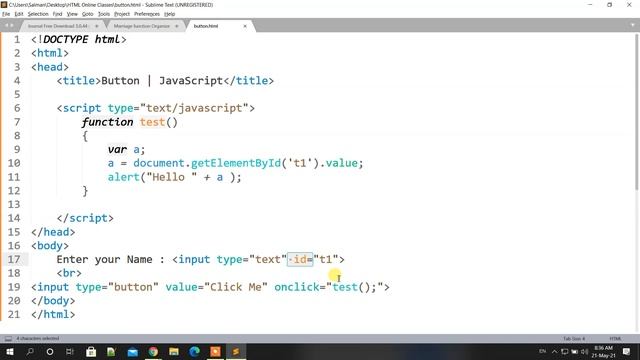The width and height of the screenshot is (640, 360).
Task: Change HTML syntax selector in status bar
Action: [615, 339]
